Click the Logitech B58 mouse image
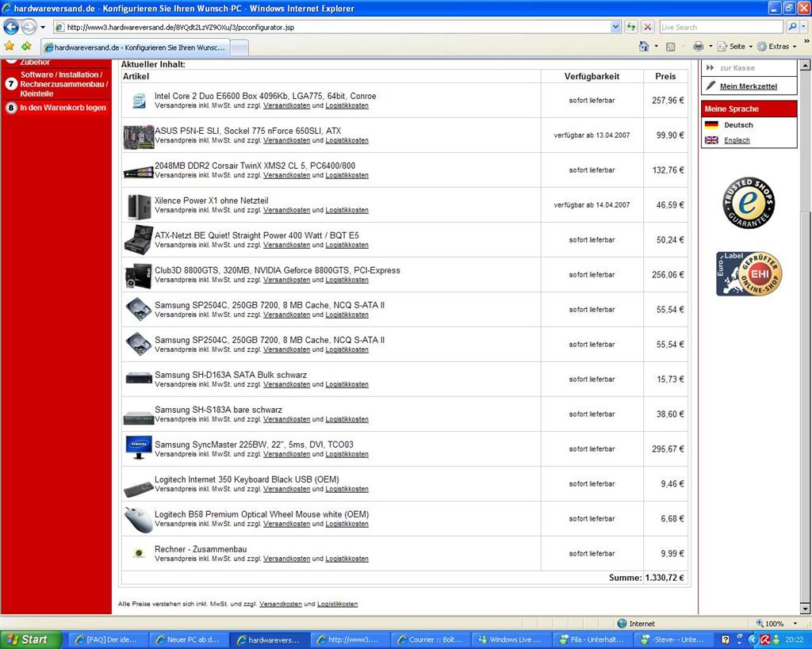 coord(139,520)
